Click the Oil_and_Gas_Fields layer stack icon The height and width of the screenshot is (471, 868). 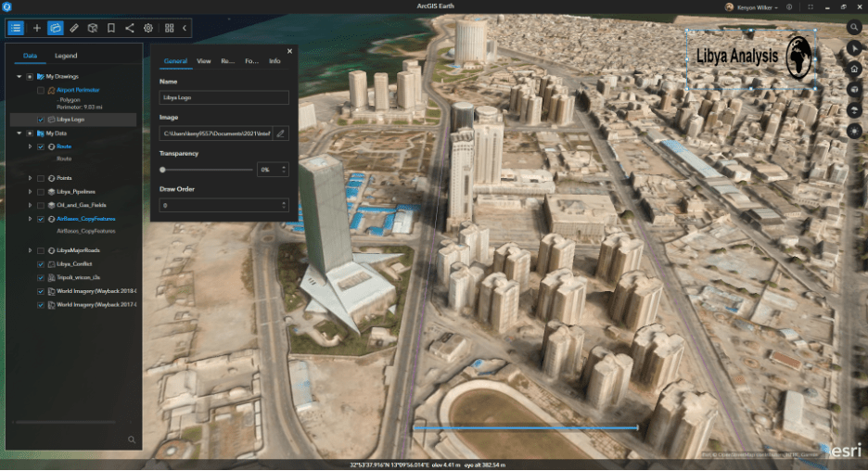click(x=51, y=205)
